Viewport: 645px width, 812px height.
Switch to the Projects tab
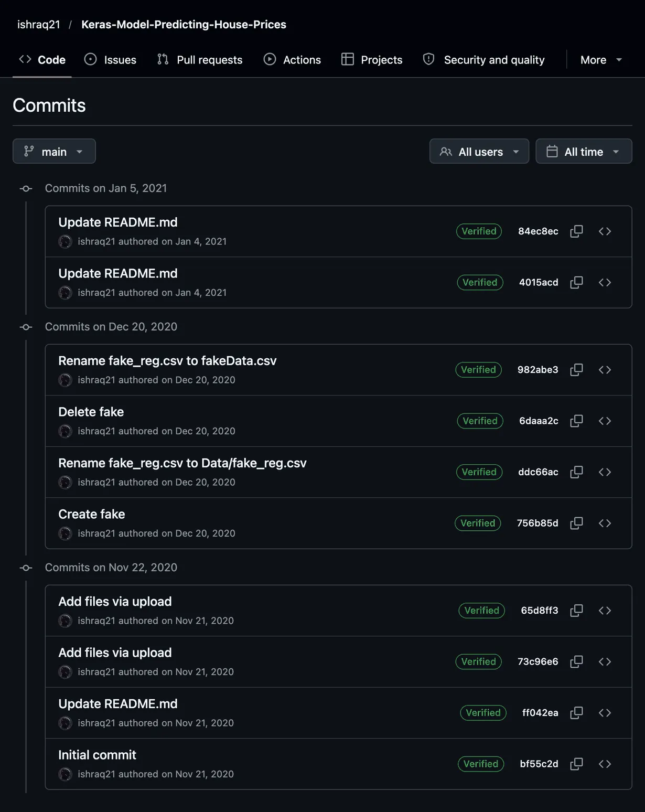coord(372,60)
